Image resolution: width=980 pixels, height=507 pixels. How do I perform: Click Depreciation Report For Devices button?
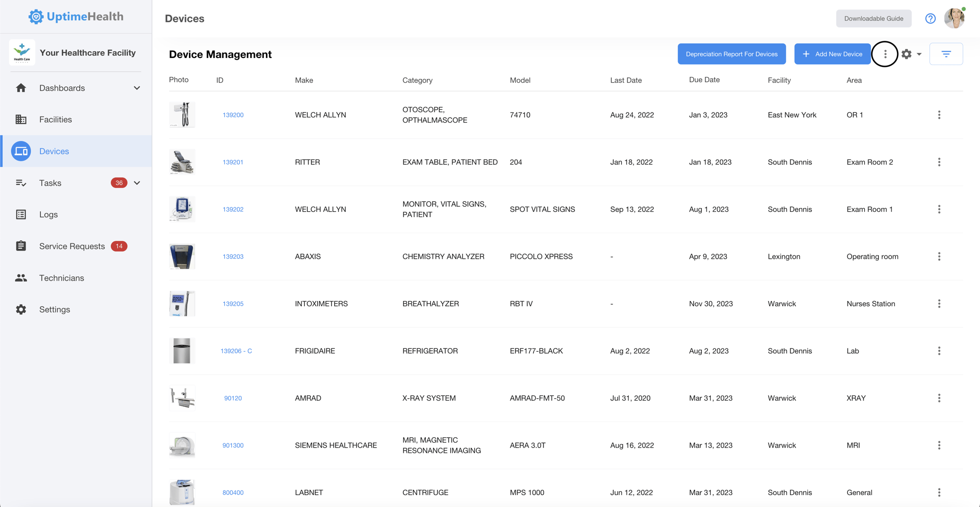point(731,54)
